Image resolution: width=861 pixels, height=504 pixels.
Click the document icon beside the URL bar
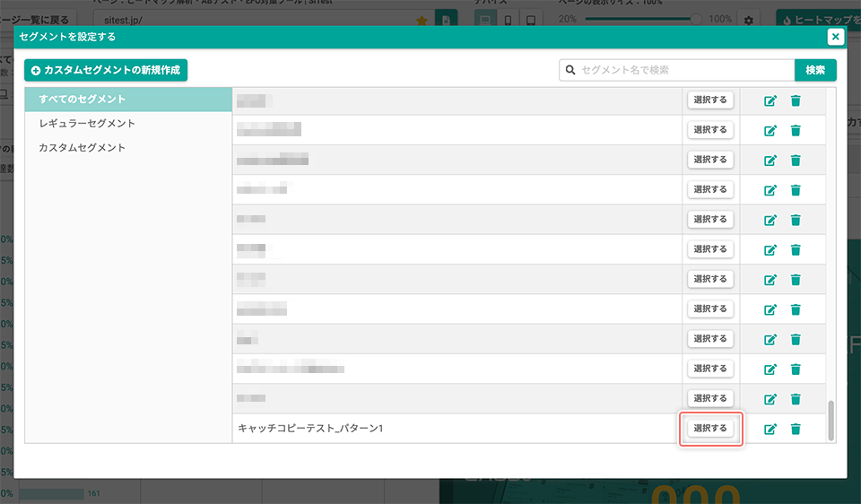(447, 20)
